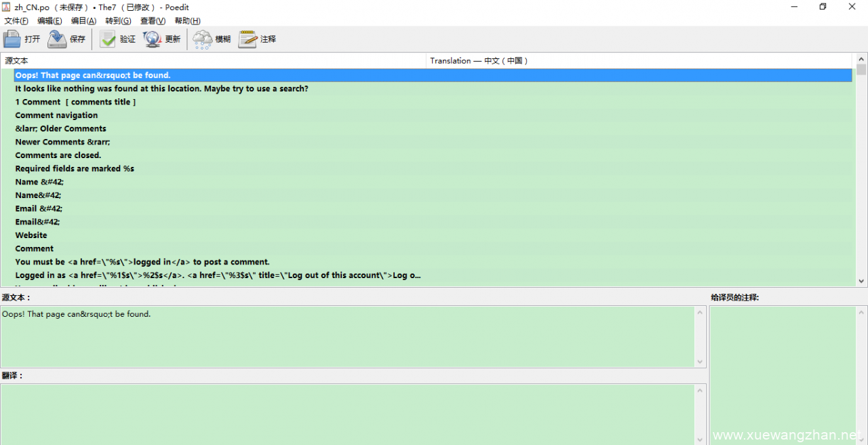Open the 编目(A) menu
The width and height of the screenshot is (868, 445).
(x=83, y=21)
